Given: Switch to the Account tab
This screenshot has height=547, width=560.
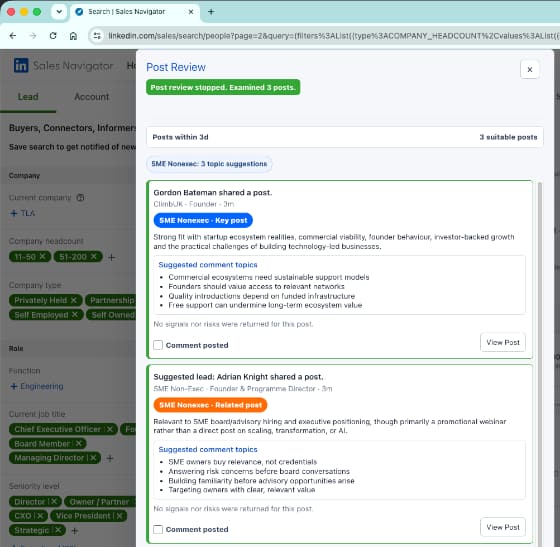Looking at the screenshot, I should click(91, 97).
